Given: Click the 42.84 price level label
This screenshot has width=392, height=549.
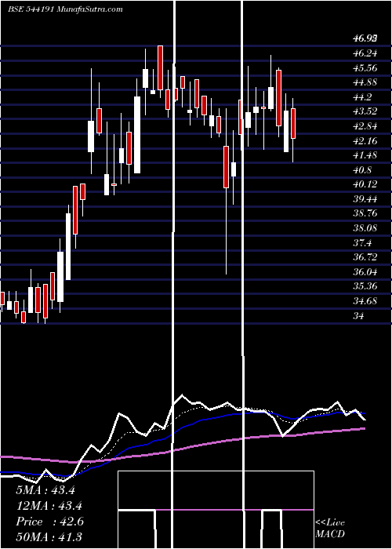Looking at the screenshot, I should (x=365, y=126).
